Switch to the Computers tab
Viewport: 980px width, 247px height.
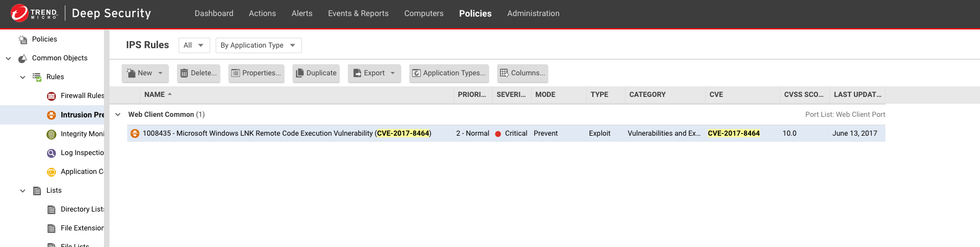point(424,13)
